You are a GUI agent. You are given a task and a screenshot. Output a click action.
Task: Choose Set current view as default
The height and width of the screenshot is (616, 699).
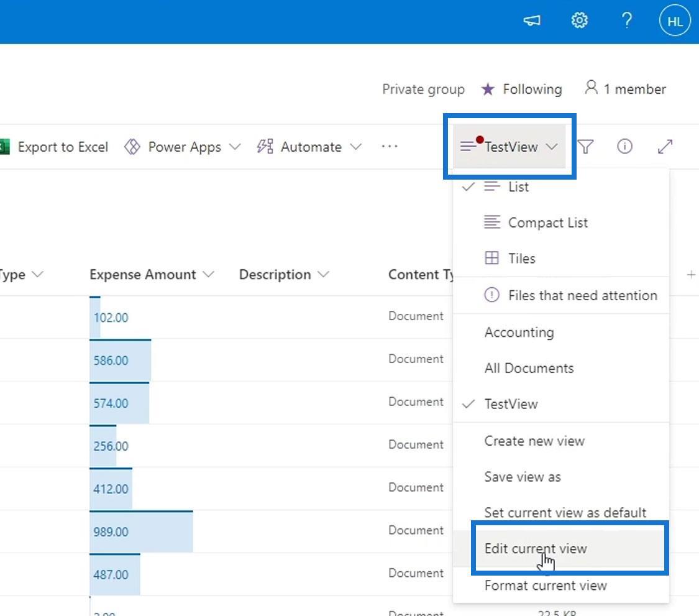click(561, 513)
